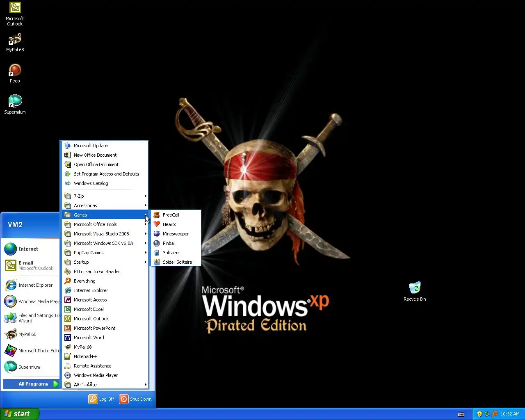Open the Recycle Bin icon

point(415,292)
